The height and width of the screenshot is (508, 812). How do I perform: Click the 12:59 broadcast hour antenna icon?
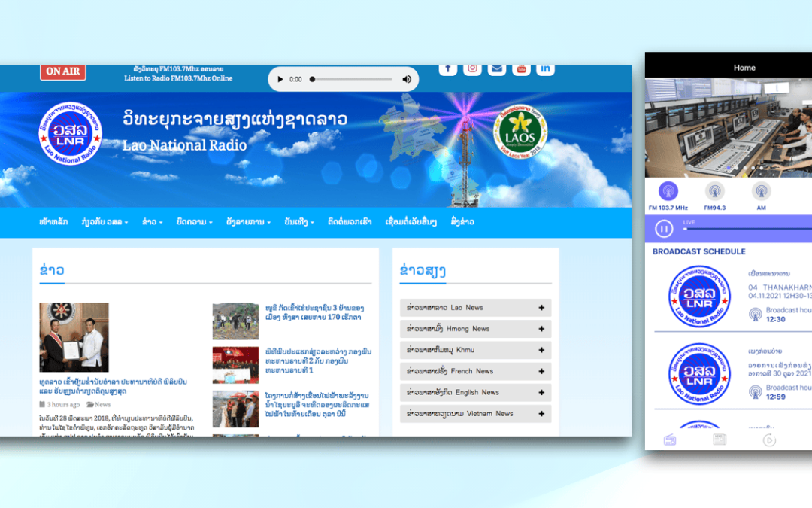coord(755,392)
